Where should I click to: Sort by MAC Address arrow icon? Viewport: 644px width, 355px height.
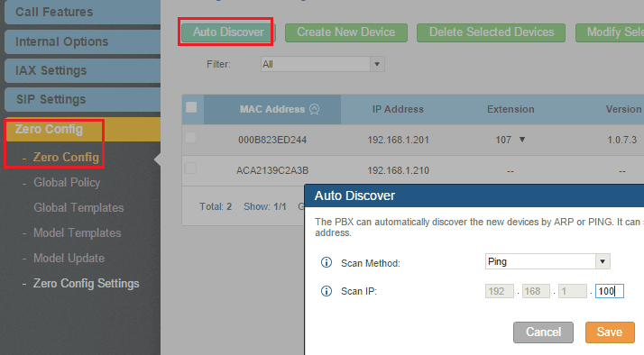pyautogui.click(x=314, y=109)
